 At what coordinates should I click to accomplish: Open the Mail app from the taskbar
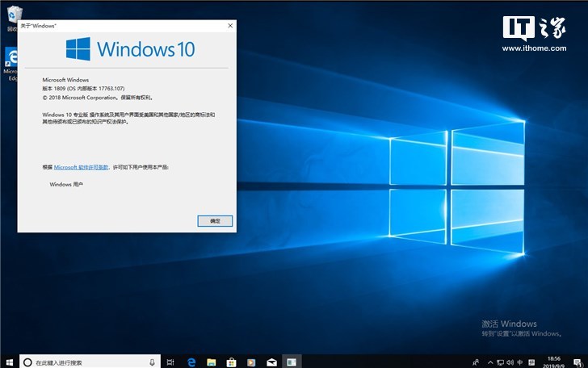pos(271,362)
